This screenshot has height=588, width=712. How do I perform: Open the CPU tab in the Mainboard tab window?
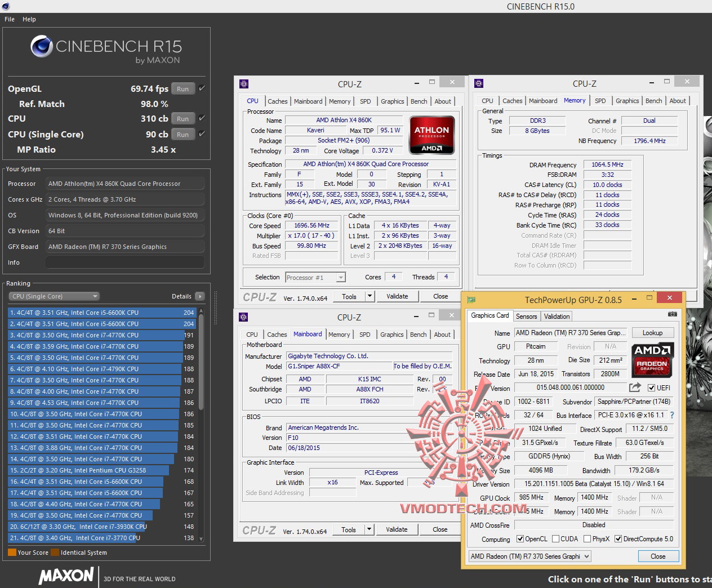pos(252,335)
